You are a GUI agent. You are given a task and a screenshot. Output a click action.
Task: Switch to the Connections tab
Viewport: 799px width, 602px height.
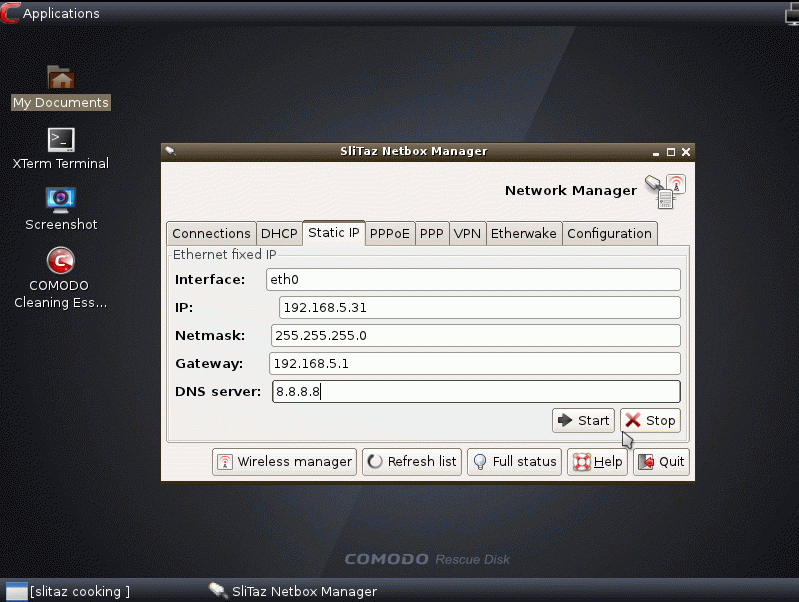[211, 233]
